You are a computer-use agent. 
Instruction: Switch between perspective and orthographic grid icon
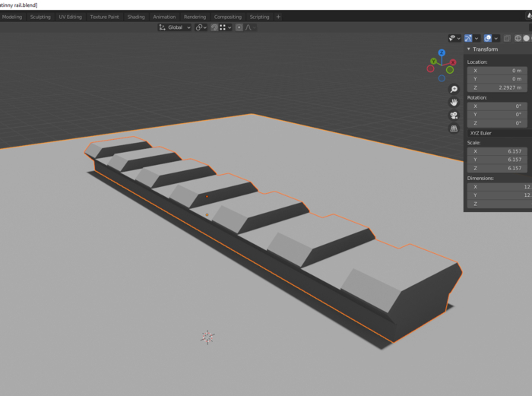click(454, 128)
